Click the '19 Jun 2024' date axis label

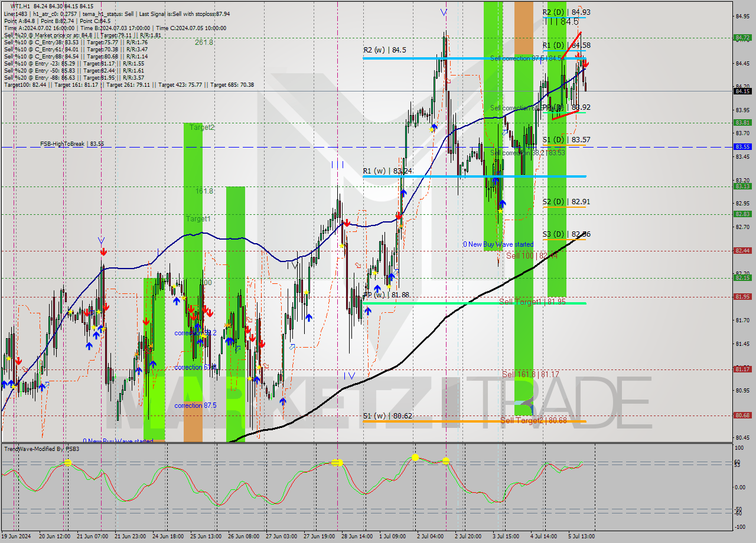click(17, 537)
